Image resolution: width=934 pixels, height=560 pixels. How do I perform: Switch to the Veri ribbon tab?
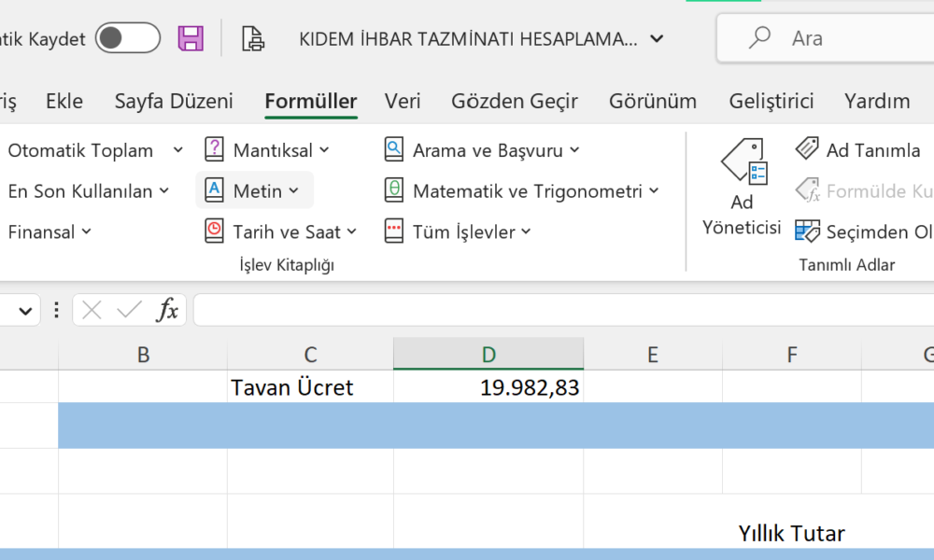pos(403,101)
